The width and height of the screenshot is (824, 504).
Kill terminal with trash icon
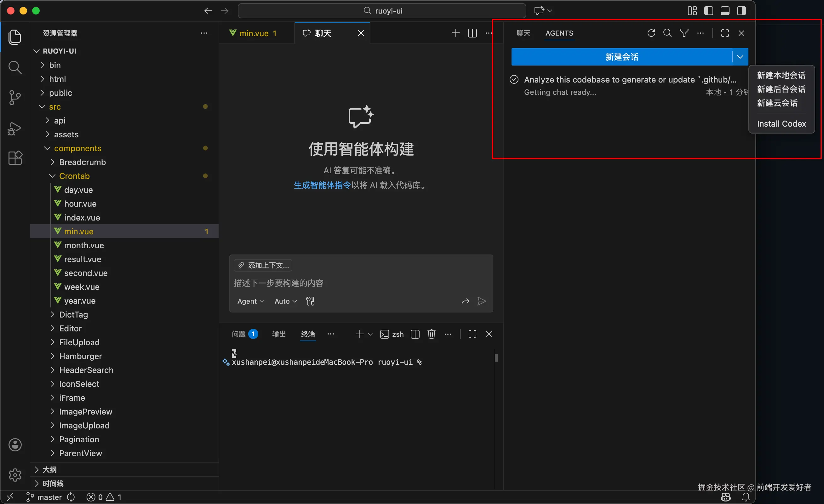[431, 334]
